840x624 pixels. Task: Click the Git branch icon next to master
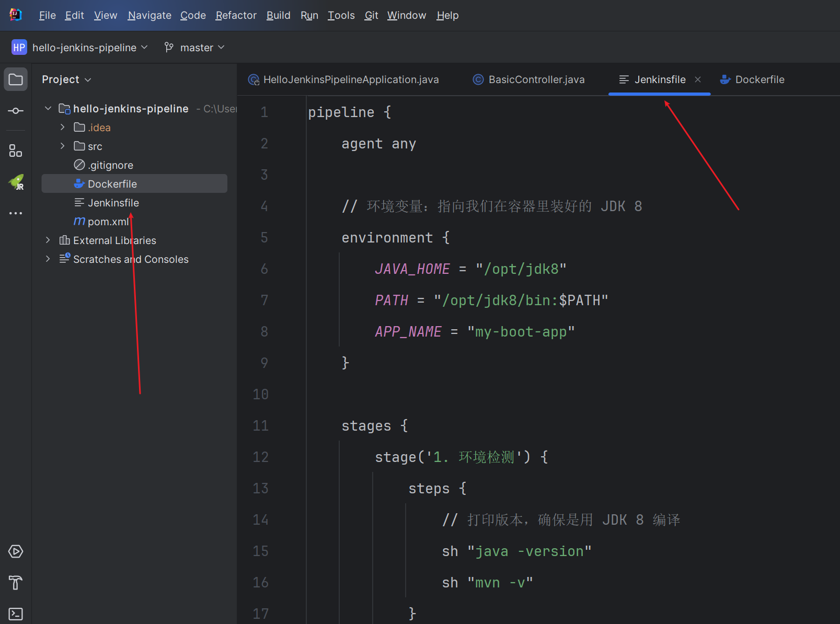pos(169,48)
